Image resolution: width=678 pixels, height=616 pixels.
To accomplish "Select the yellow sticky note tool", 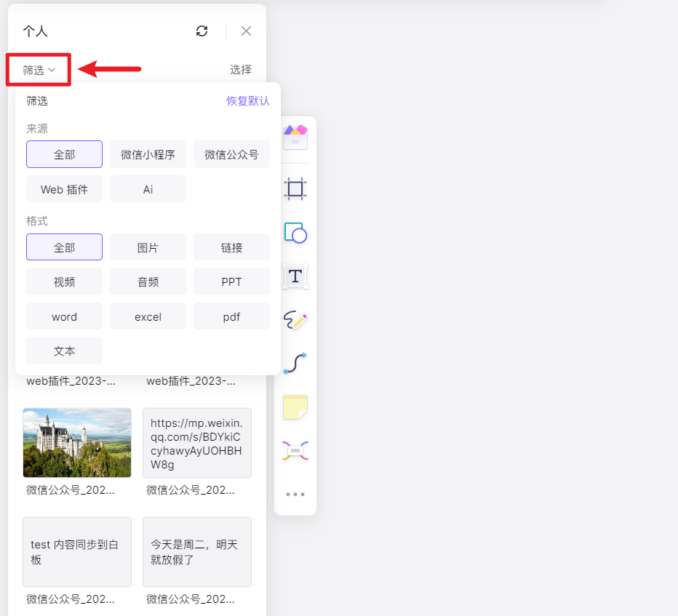I will click(295, 407).
